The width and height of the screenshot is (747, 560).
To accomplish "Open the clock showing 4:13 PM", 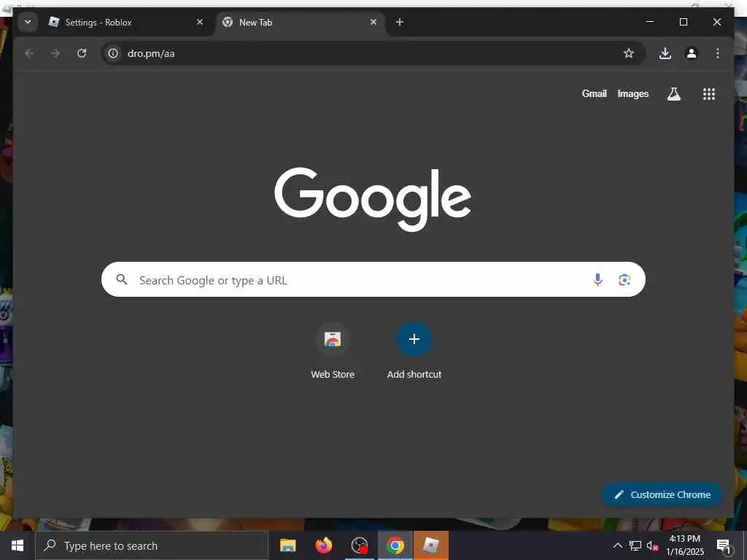I will pyautogui.click(x=684, y=545).
